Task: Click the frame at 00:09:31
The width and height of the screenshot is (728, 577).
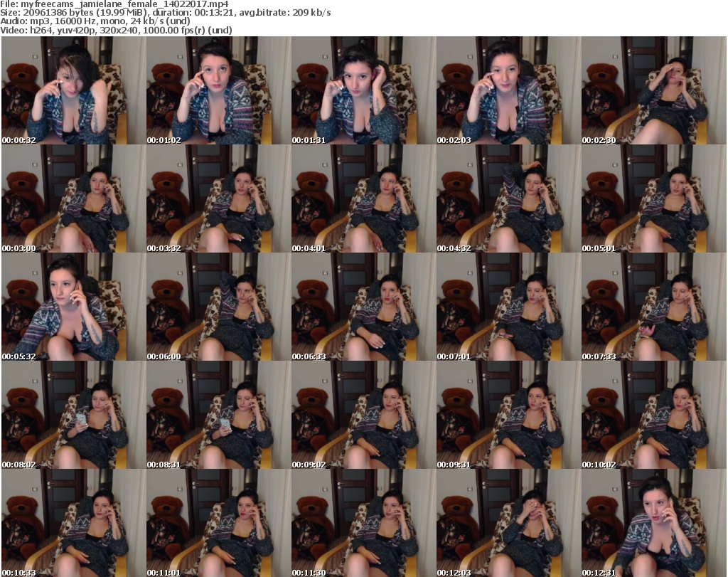Action: pos(508,415)
